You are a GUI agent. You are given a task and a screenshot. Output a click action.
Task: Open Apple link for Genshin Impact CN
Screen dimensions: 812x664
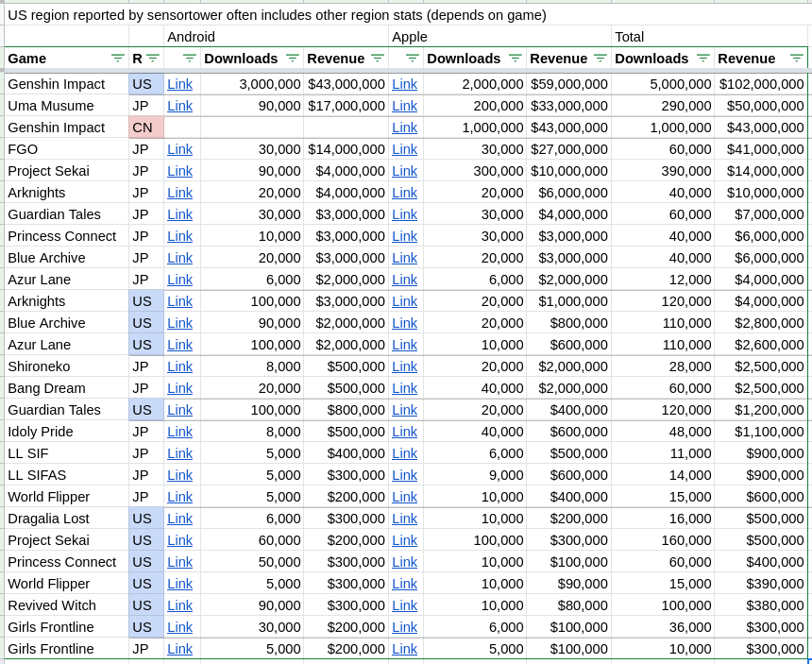[404, 128]
